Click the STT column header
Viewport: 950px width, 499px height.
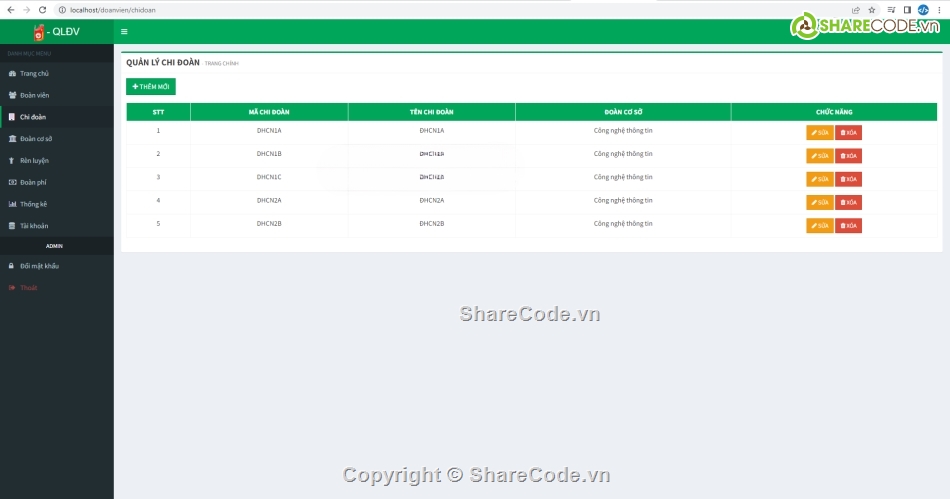coord(158,112)
